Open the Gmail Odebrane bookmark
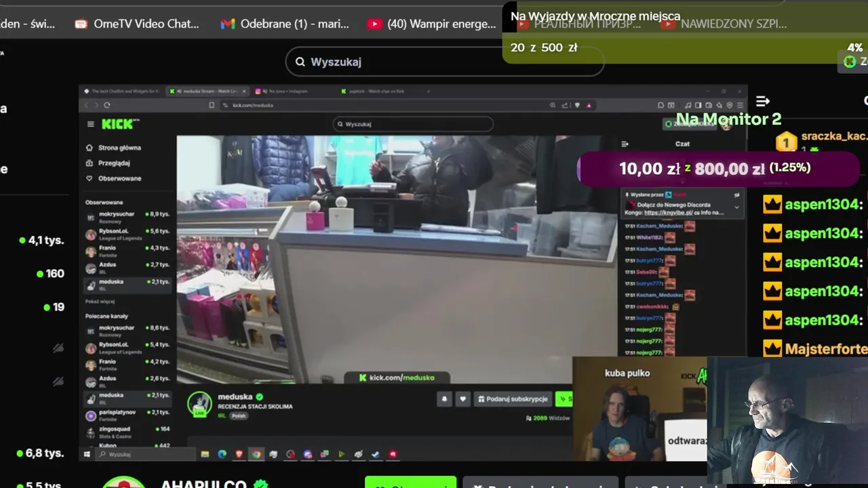 285,24
